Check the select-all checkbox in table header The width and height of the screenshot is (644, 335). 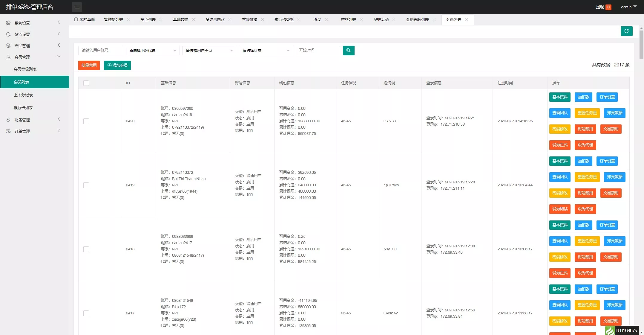(86, 83)
